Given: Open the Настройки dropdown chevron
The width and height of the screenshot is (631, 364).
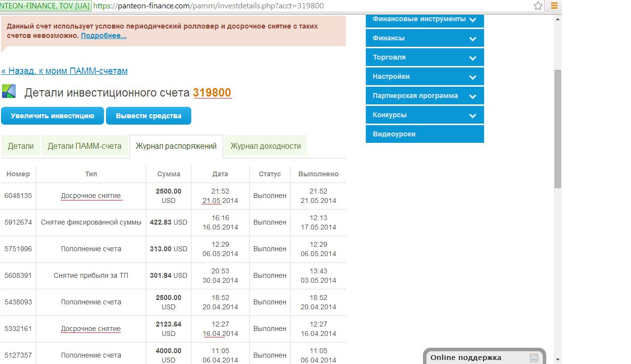Looking at the screenshot, I should [472, 77].
